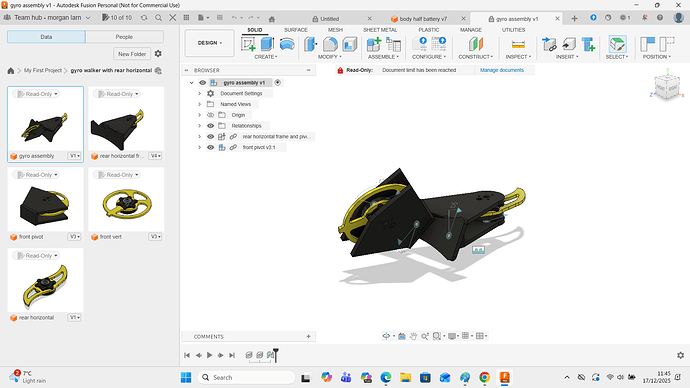Activate the Select tool icon
This screenshot has height=388, width=690.
coord(617,44)
